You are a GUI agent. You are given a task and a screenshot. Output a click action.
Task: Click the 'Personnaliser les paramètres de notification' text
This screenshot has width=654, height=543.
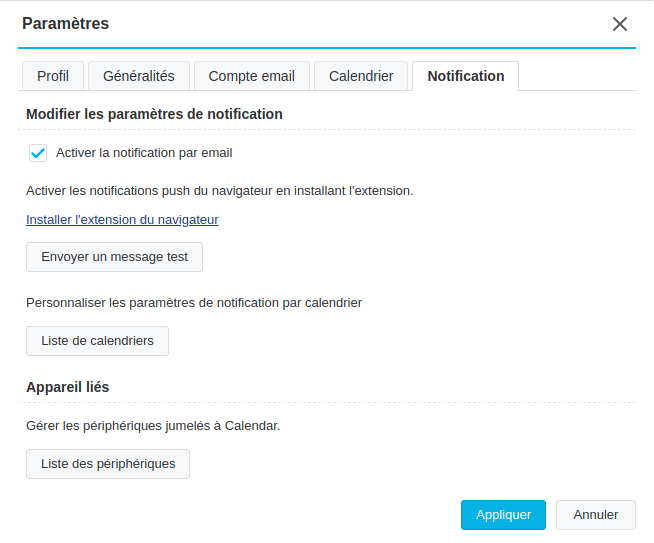[194, 302]
